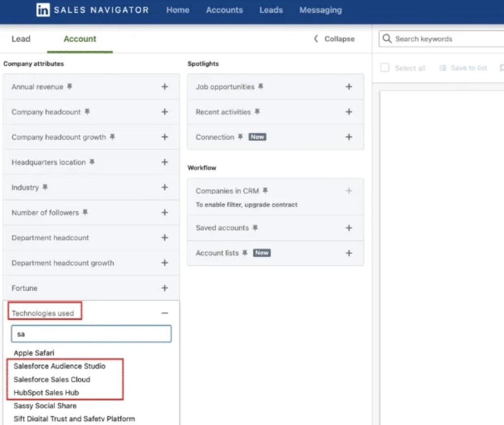Click the SALES NAVIGATOR title text
The image size is (504, 425).
[x=101, y=10]
